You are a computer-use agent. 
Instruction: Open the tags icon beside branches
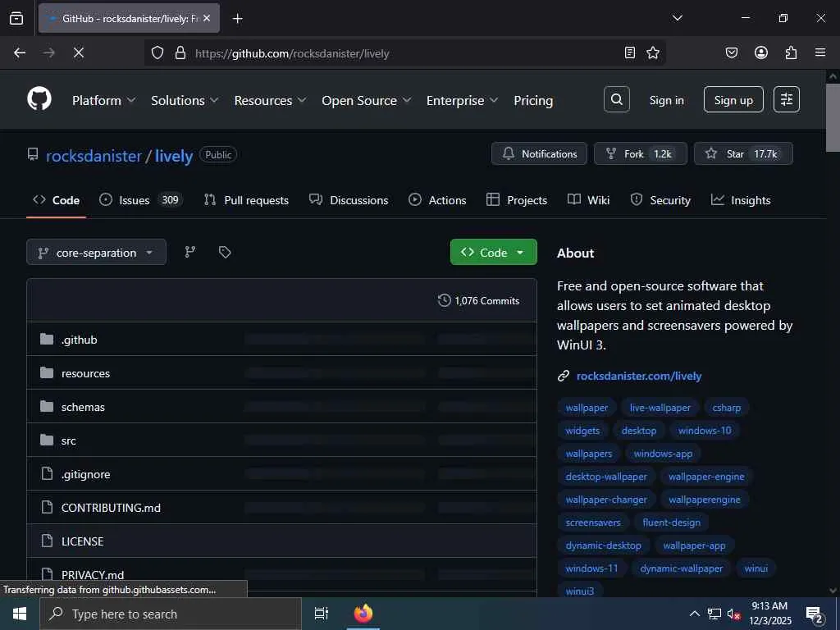point(225,252)
